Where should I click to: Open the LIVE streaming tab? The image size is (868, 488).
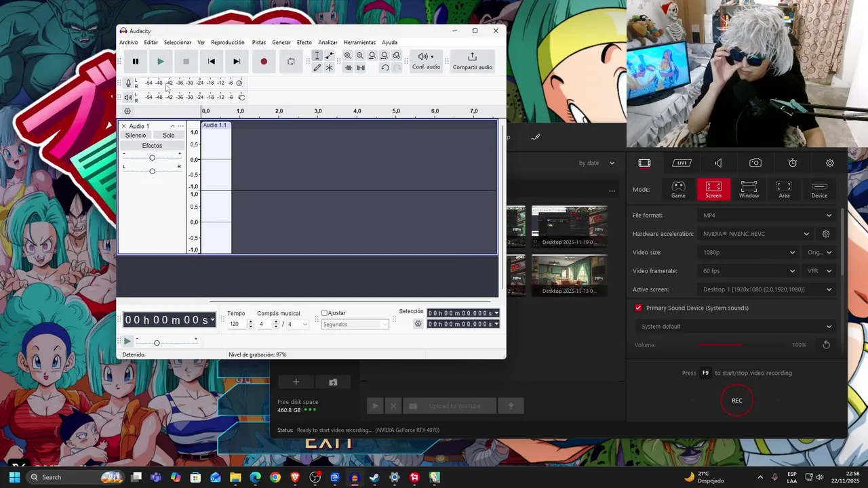(682, 163)
